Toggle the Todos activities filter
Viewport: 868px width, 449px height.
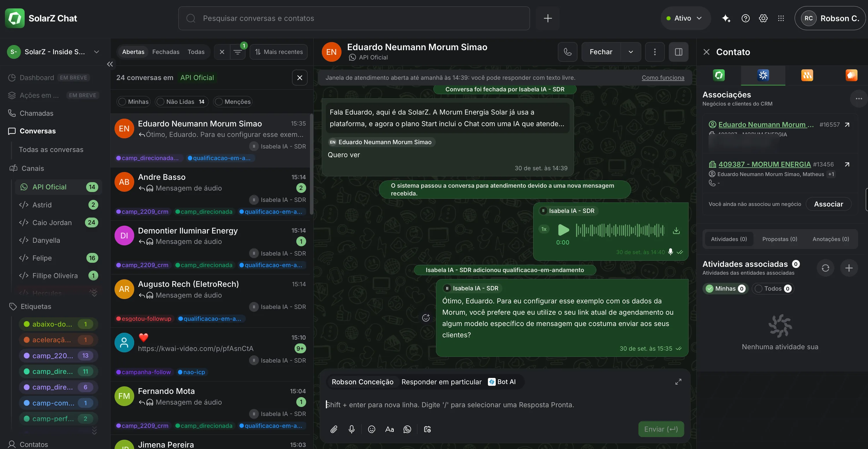tap(772, 288)
